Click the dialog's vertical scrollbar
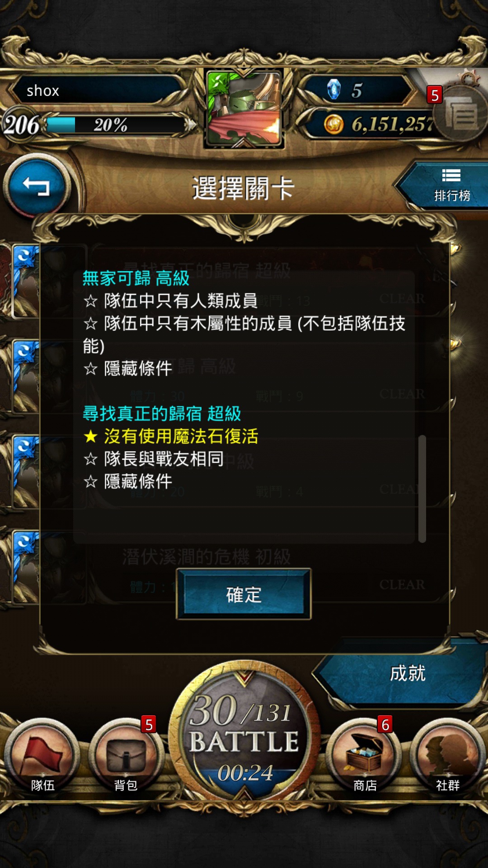Screen dimensions: 488x868 (422, 488)
